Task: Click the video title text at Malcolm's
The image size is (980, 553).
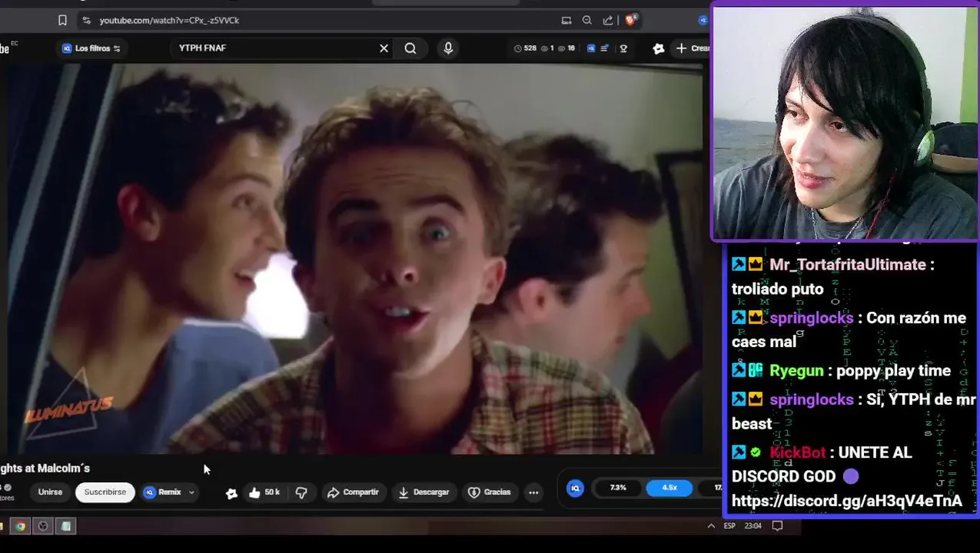Action: pos(45,468)
